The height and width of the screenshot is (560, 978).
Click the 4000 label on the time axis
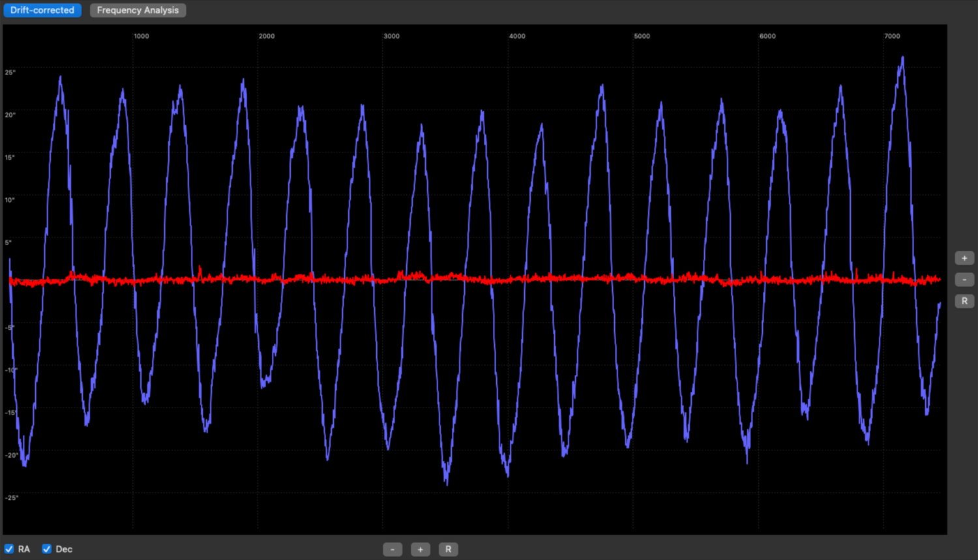point(517,36)
